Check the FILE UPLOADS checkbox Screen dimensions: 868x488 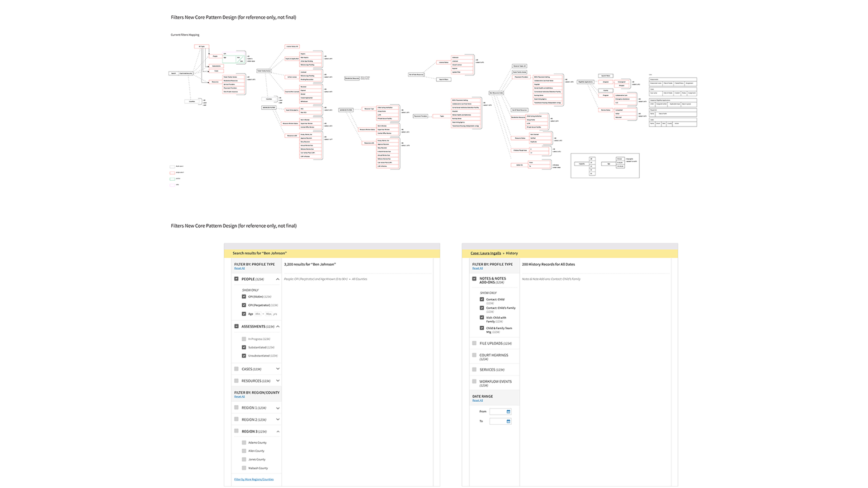pyautogui.click(x=474, y=343)
